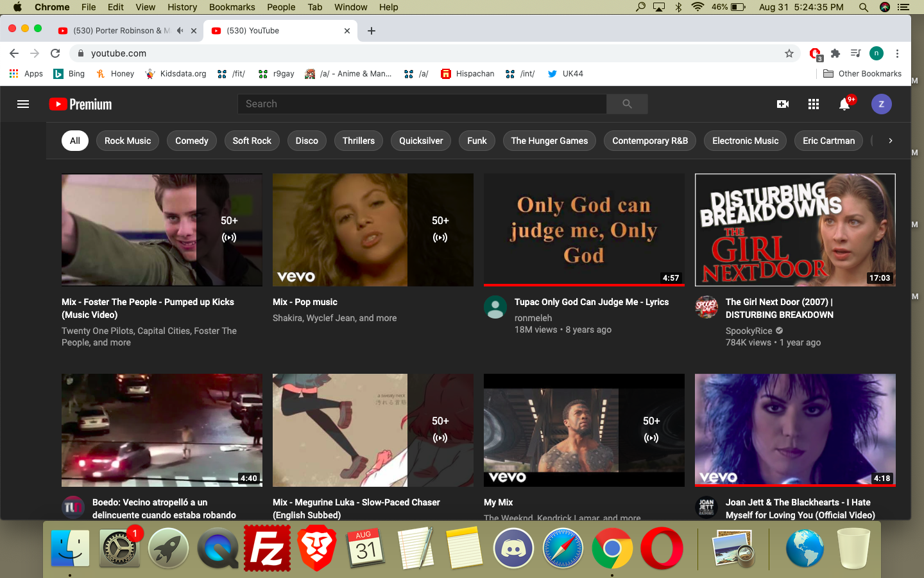The width and height of the screenshot is (924, 578).
Task: Open the create video camera icon
Action: [783, 104]
